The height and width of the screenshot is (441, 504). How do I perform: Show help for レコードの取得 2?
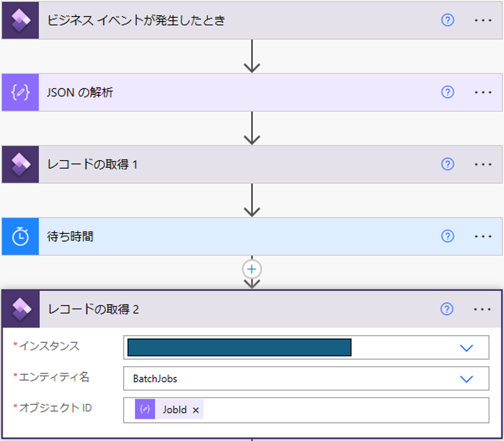coord(447,309)
